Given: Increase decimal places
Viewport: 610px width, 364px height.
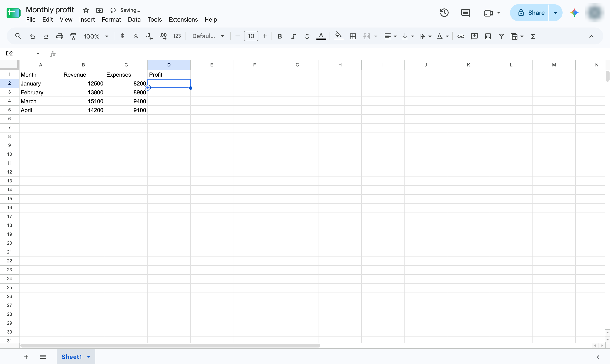Looking at the screenshot, I should tap(163, 36).
